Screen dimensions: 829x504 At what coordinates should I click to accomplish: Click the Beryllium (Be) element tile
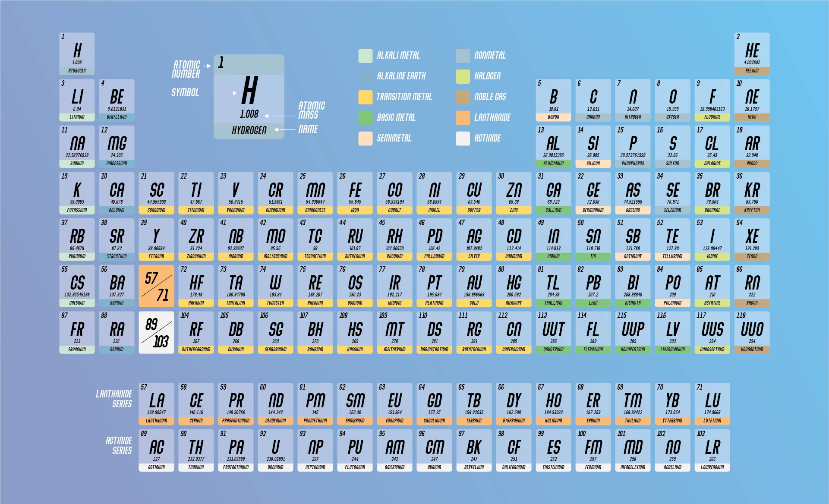click(117, 100)
